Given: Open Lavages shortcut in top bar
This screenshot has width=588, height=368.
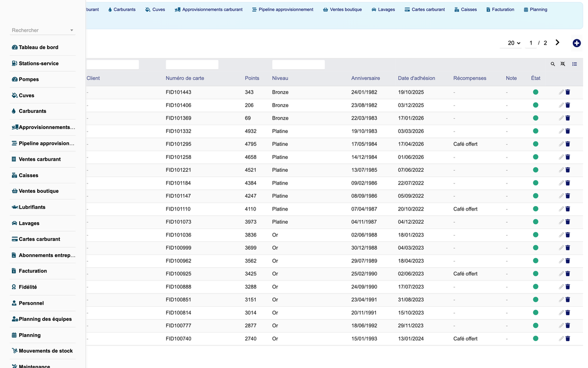Looking at the screenshot, I should coord(383,9).
